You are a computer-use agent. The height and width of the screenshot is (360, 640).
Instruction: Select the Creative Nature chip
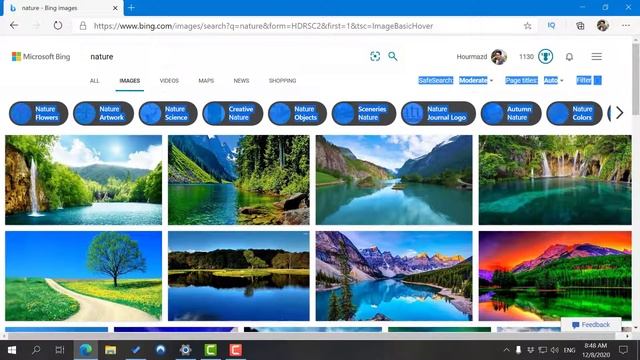233,113
